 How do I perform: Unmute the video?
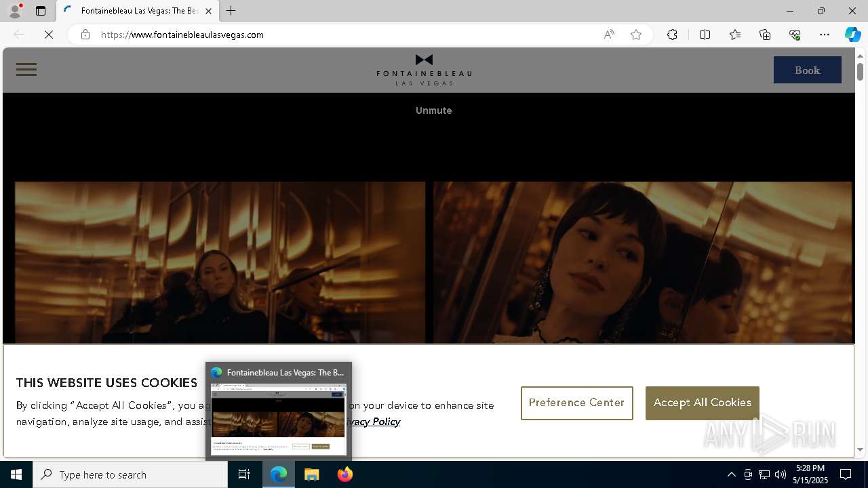tap(433, 110)
